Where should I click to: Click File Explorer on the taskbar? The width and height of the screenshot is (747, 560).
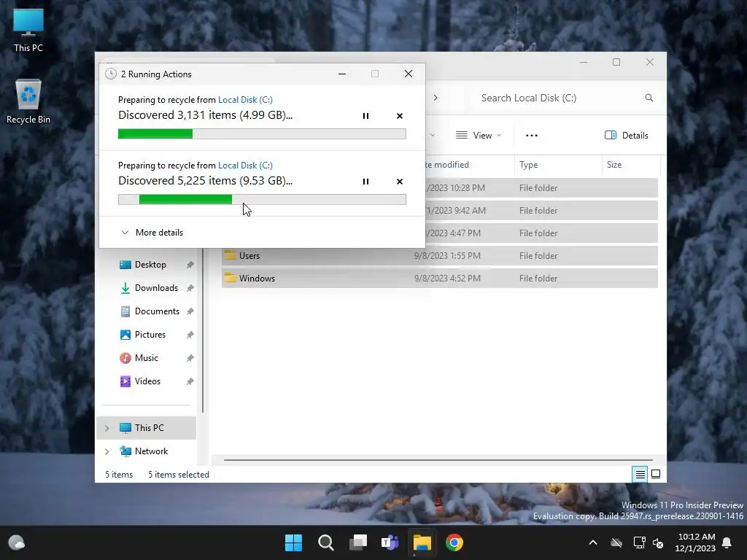(422, 542)
